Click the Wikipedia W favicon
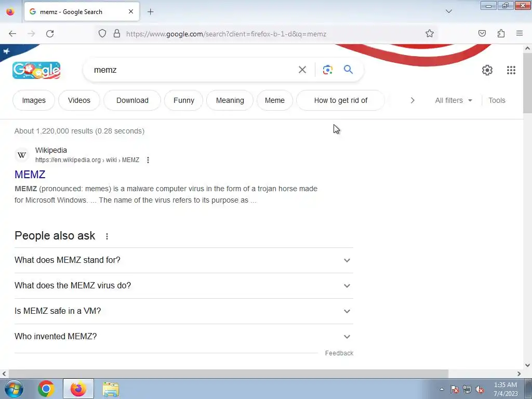Image resolution: width=532 pixels, height=399 pixels. click(x=22, y=155)
